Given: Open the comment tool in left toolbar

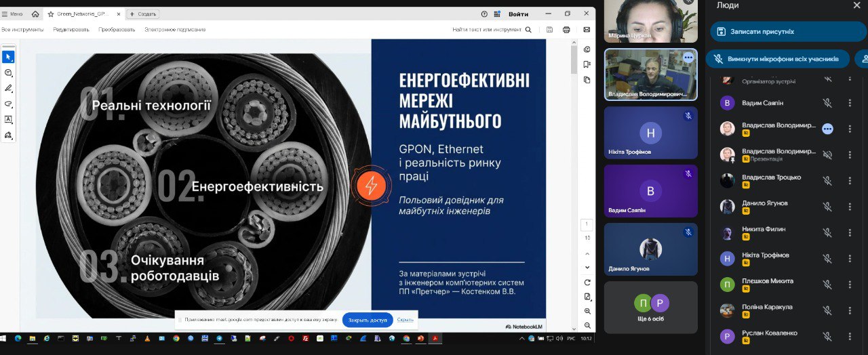Looking at the screenshot, I should 8,72.
